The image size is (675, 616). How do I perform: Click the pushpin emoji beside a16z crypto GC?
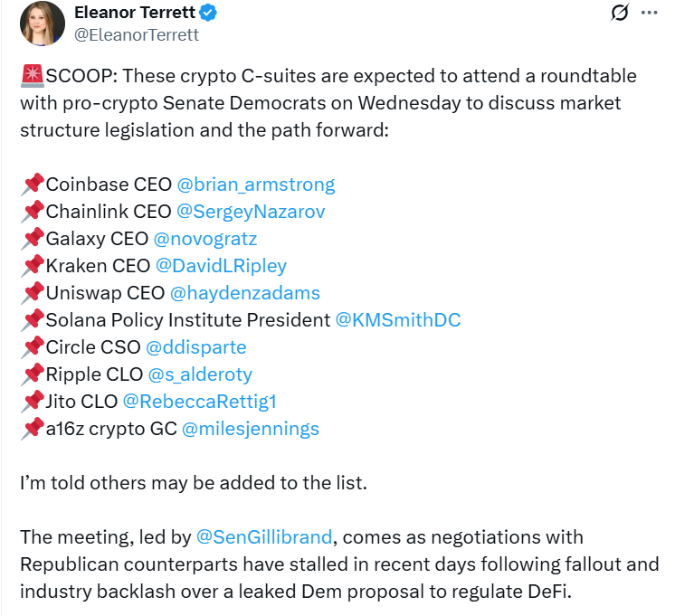[33, 429]
